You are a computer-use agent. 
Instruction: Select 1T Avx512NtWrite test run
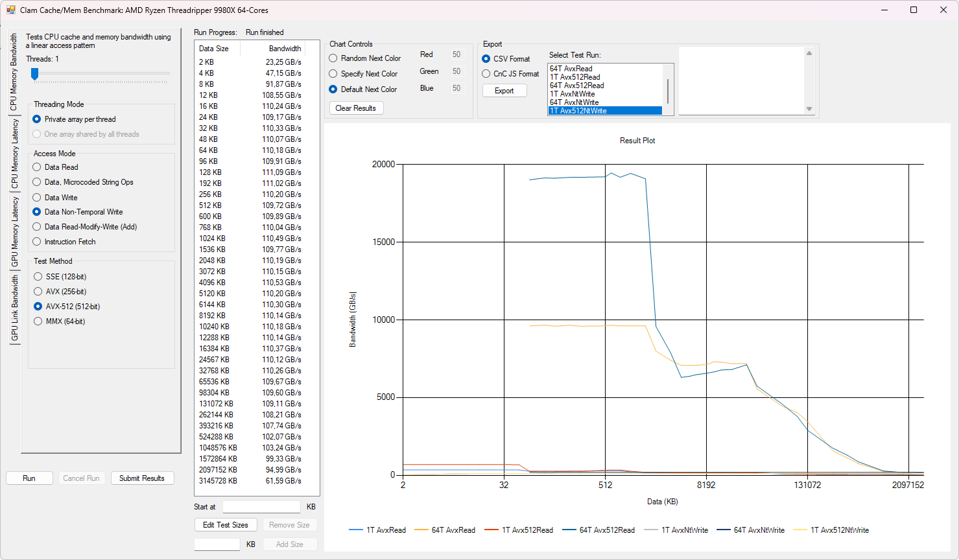[605, 111]
